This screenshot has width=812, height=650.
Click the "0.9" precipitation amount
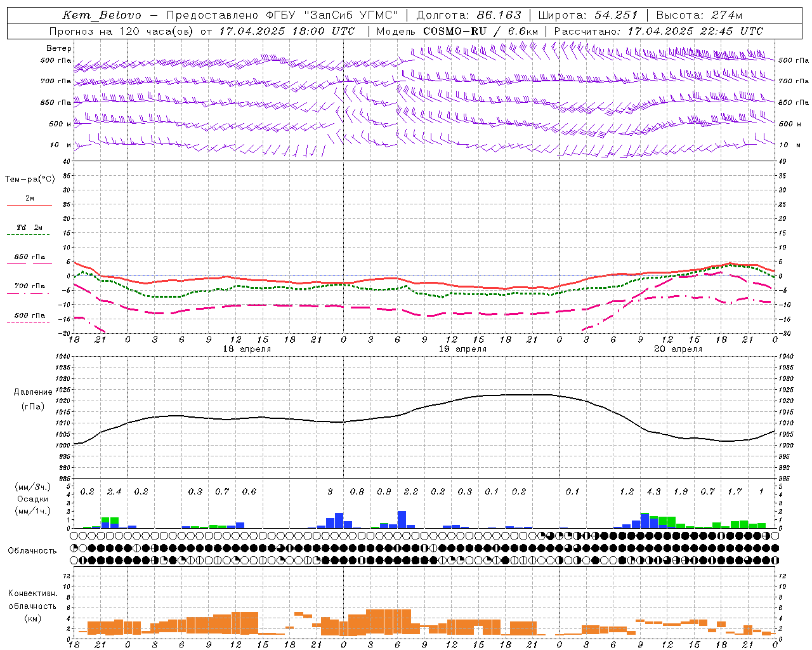point(384,492)
